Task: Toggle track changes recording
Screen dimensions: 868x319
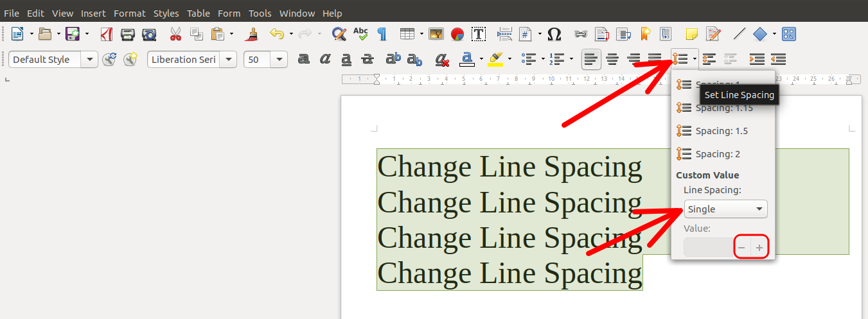Action: click(713, 33)
